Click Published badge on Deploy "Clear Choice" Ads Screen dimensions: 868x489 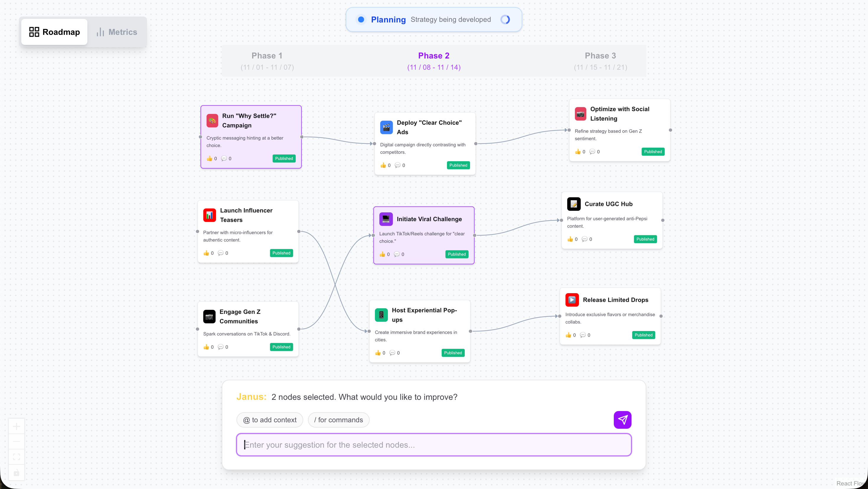click(x=458, y=165)
